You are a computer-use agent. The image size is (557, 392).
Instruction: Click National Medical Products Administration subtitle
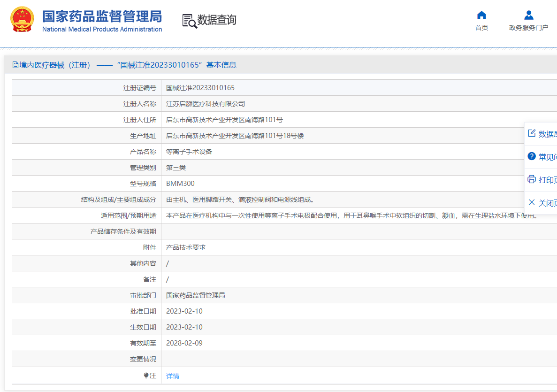[102, 29]
